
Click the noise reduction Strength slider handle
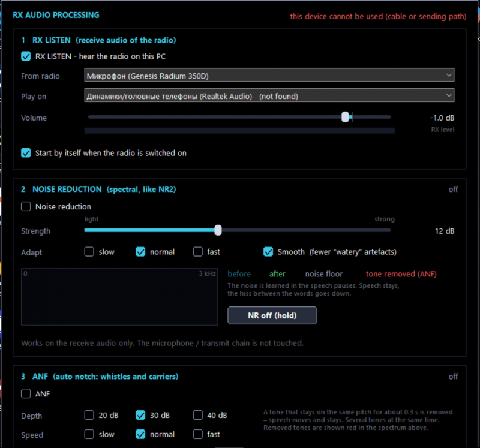tap(218, 230)
